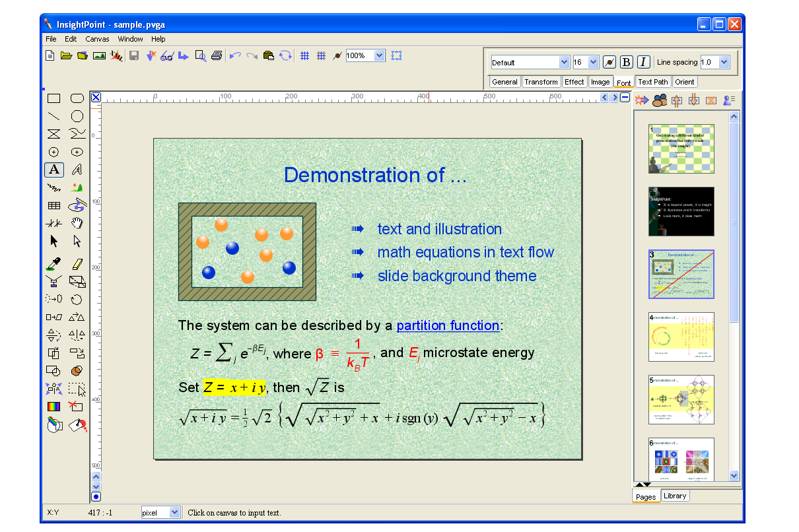This screenshot has height=532, width=799.
Task: Click the Save floppy disk icon
Action: pyautogui.click(x=134, y=56)
